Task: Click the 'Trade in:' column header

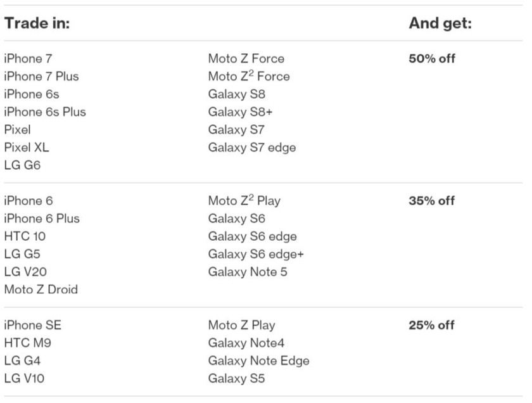Action: 37,23
